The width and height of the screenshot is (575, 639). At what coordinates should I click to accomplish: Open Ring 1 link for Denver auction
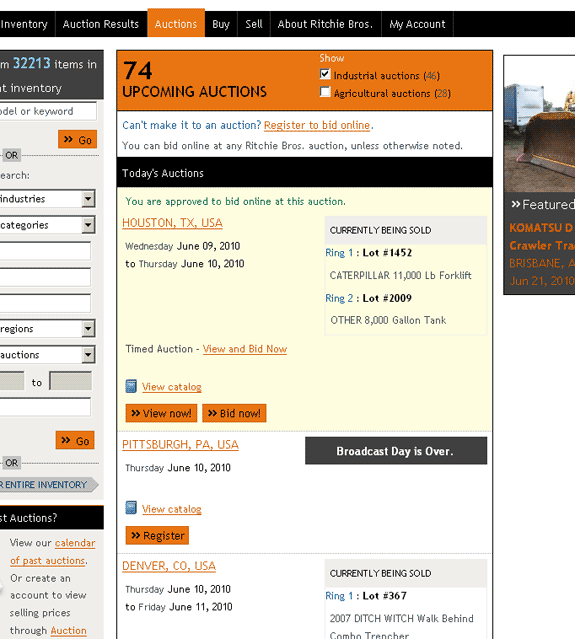pos(339,596)
